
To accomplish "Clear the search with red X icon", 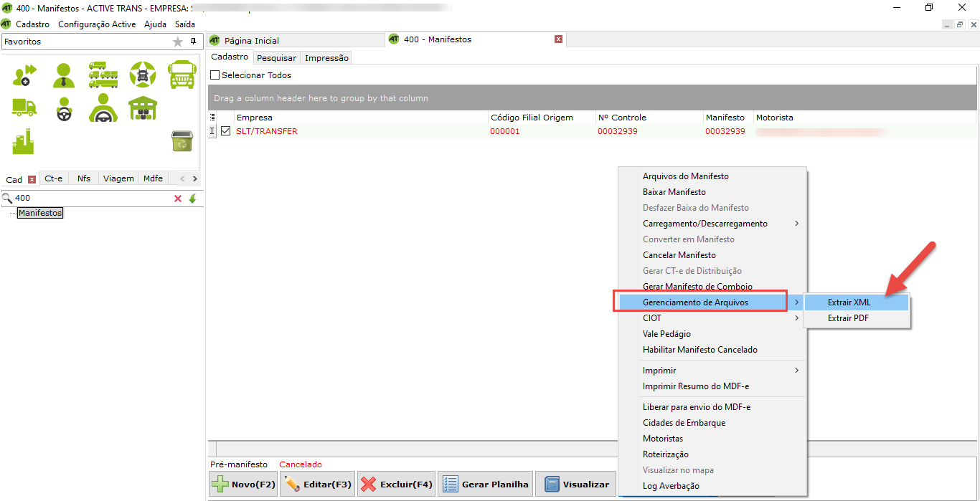I will point(178,199).
